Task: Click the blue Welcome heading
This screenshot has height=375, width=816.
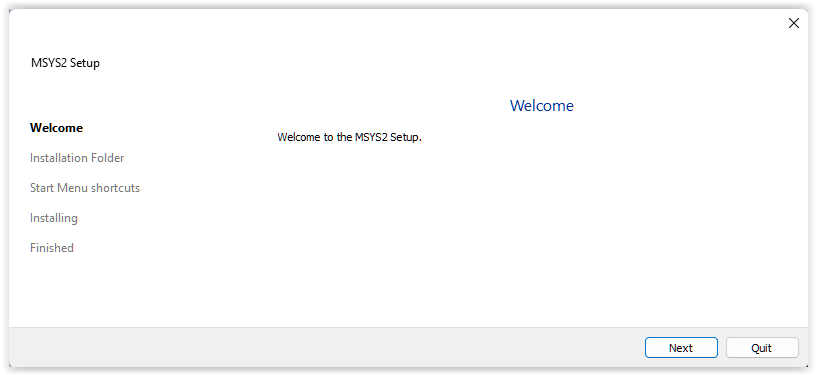Action: [541, 106]
